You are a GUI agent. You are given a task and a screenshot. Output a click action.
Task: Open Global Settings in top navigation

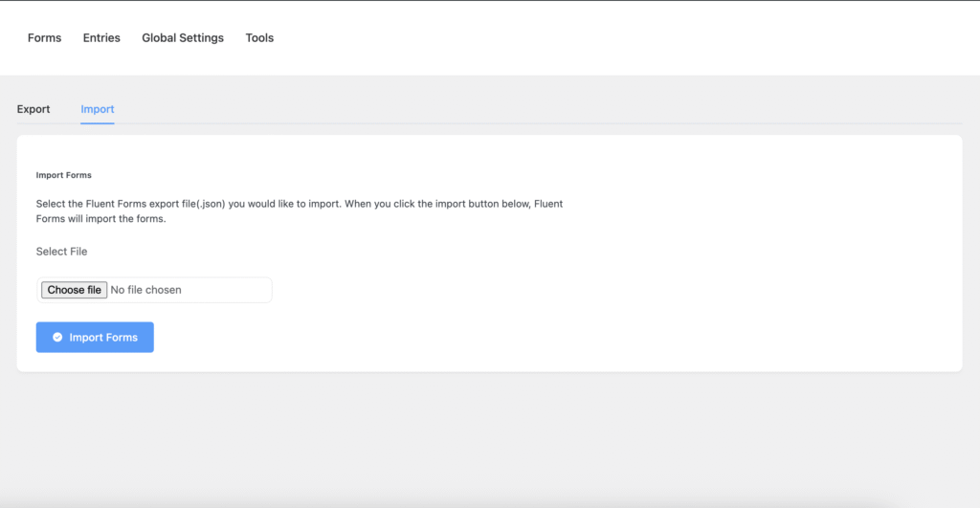183,38
